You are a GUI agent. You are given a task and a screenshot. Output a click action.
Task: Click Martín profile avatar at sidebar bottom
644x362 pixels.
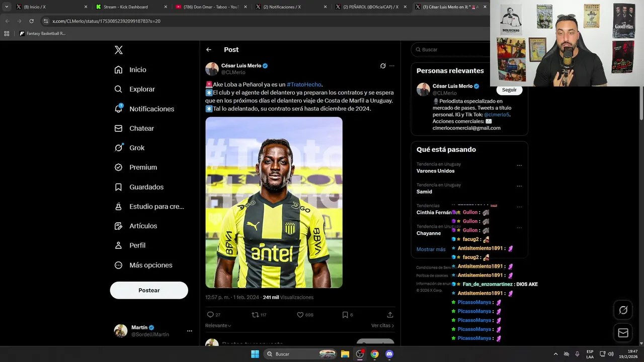(121, 330)
